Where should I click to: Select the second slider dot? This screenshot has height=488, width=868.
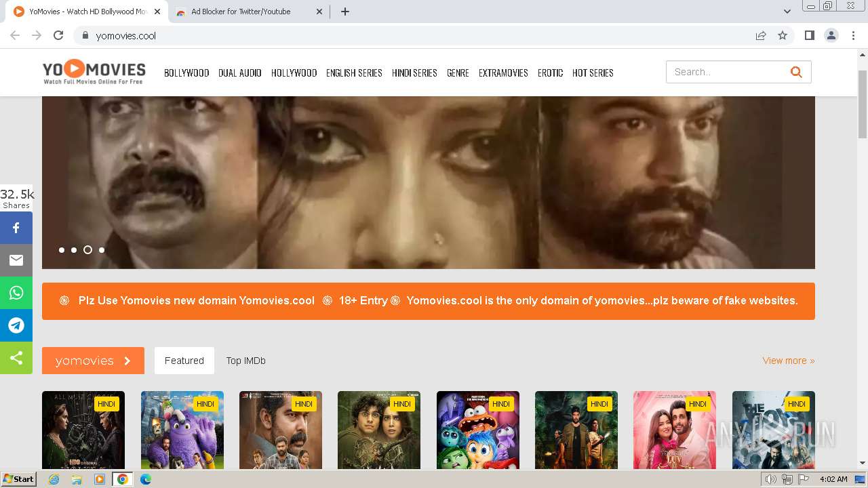(x=74, y=250)
